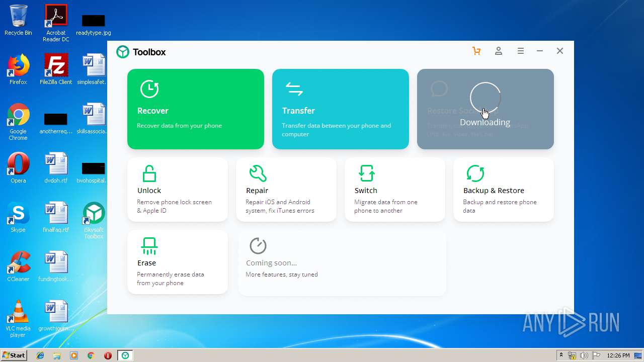Click the Restore Social App chat icon
The height and width of the screenshot is (362, 644).
[x=439, y=89]
